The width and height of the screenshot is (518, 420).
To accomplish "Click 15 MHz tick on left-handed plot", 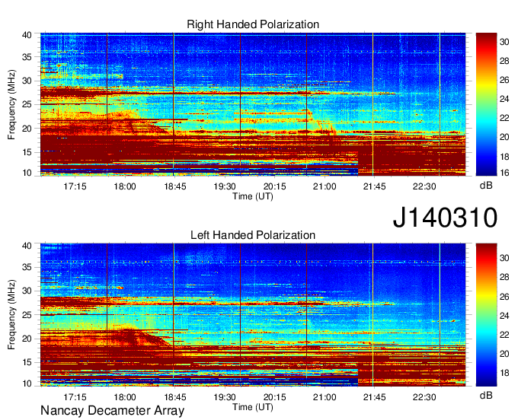I will (x=27, y=362).
